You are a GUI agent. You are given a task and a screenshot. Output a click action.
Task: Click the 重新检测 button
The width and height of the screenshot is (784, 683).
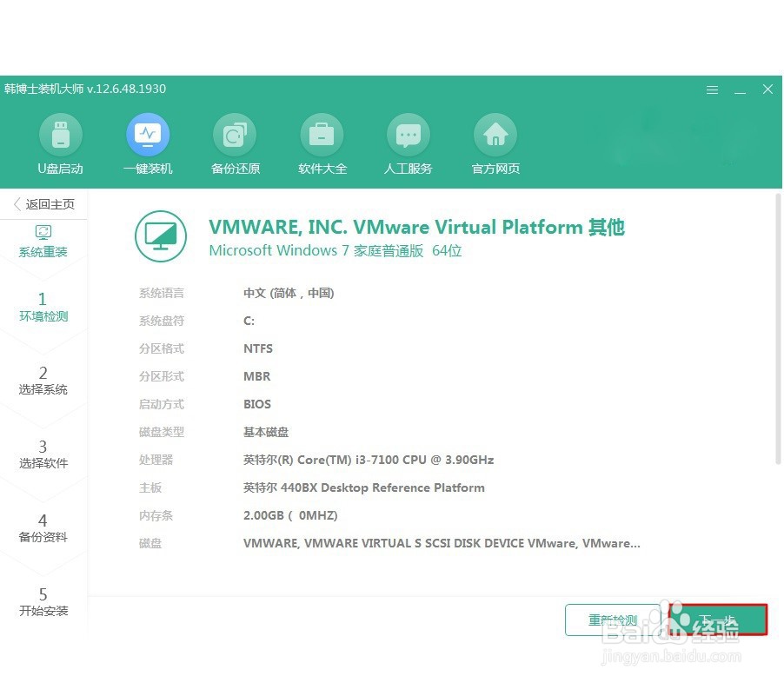[613, 620]
